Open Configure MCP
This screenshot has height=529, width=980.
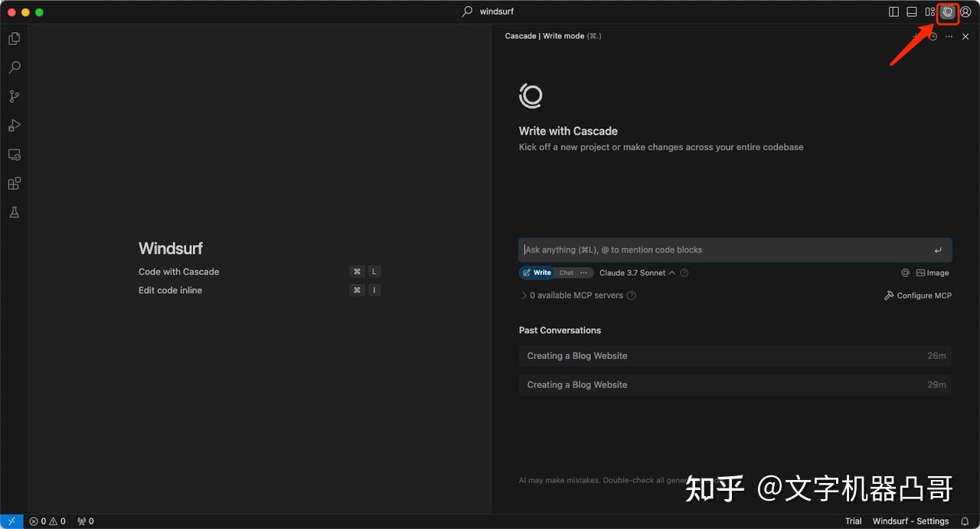(x=918, y=296)
